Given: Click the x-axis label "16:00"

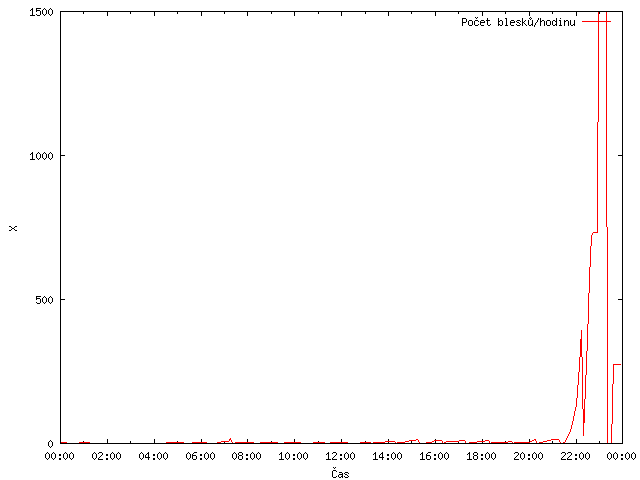Looking at the screenshot, I should click(434, 456).
